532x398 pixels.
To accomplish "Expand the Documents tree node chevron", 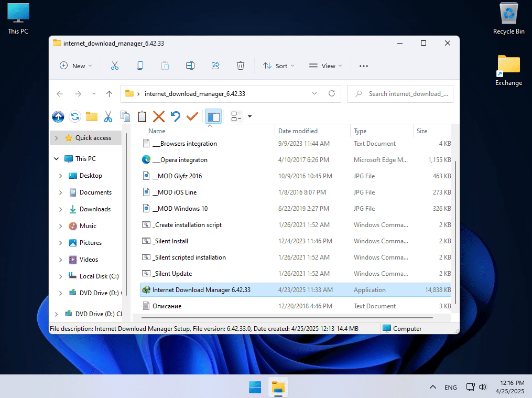I will pyautogui.click(x=60, y=192).
